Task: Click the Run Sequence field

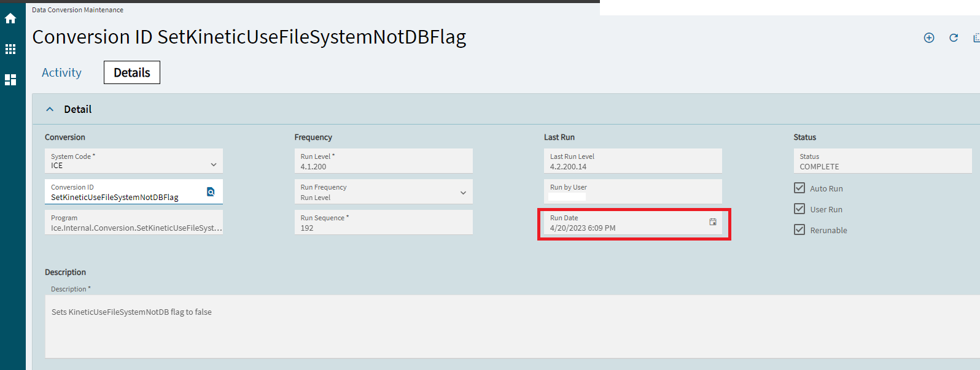Action: coord(383,222)
